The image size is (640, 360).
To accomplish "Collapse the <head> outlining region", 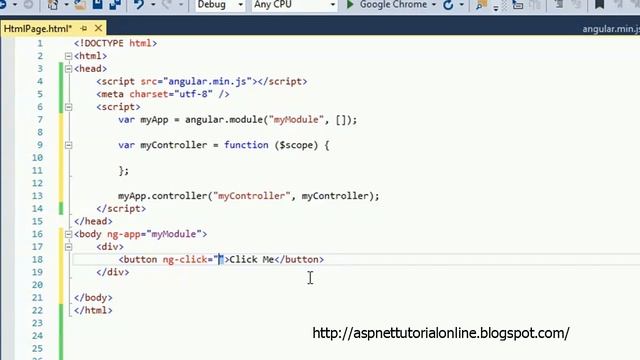I will (68, 69).
